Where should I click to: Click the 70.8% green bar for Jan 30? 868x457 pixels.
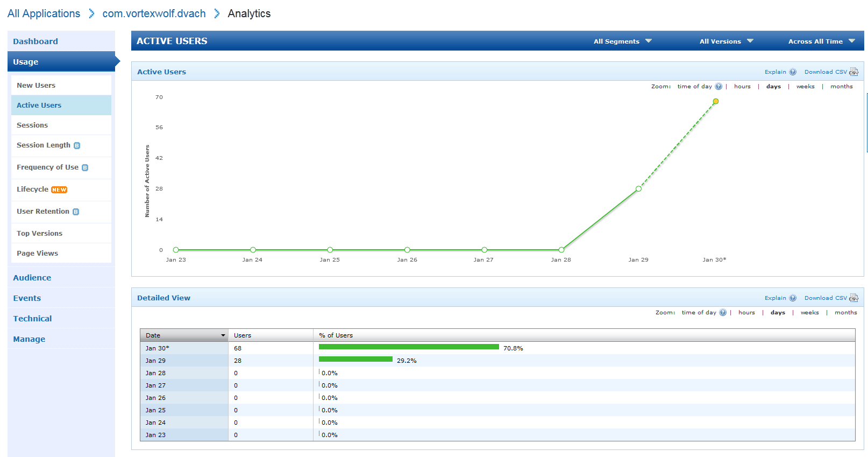click(409, 347)
